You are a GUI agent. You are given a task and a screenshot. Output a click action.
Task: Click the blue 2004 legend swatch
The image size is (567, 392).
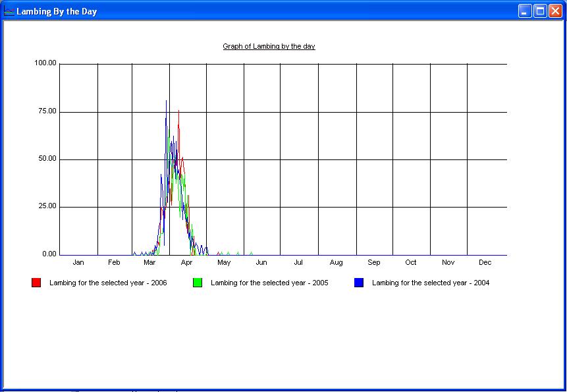point(359,283)
